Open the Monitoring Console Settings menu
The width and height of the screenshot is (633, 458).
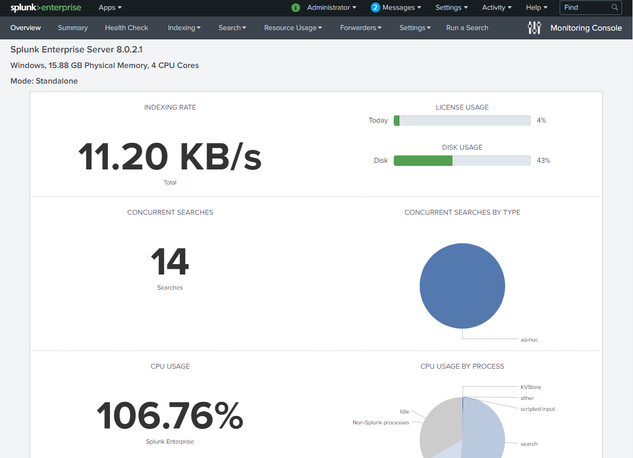point(415,28)
